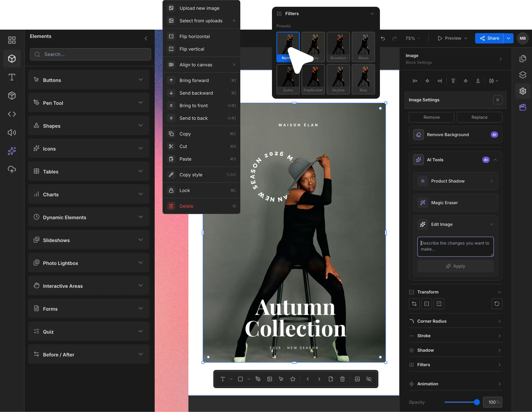532x412 pixels.
Task: Open the pages icon in right sidebar
Action: (x=523, y=58)
